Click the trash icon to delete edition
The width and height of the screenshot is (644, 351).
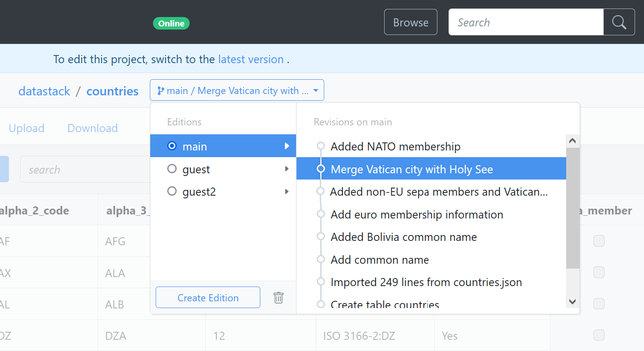278,298
